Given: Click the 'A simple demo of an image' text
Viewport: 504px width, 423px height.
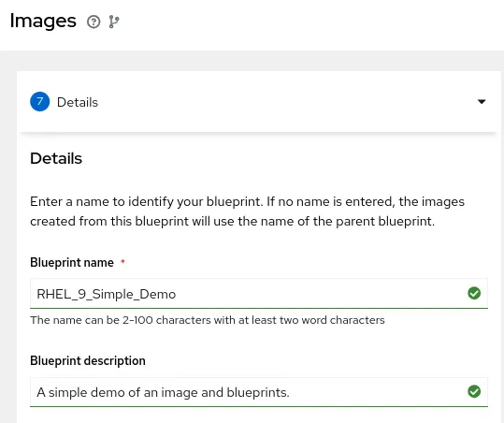Looking at the screenshot, I should (164, 392).
